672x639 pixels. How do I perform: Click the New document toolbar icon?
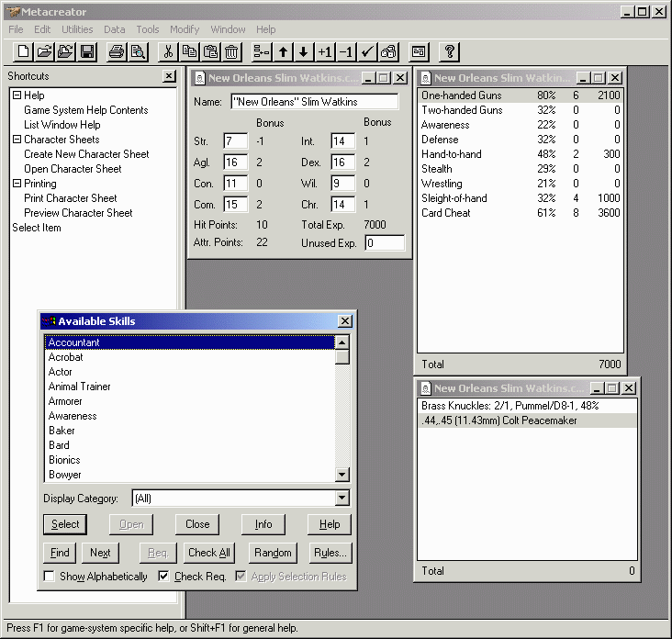pos(24,52)
